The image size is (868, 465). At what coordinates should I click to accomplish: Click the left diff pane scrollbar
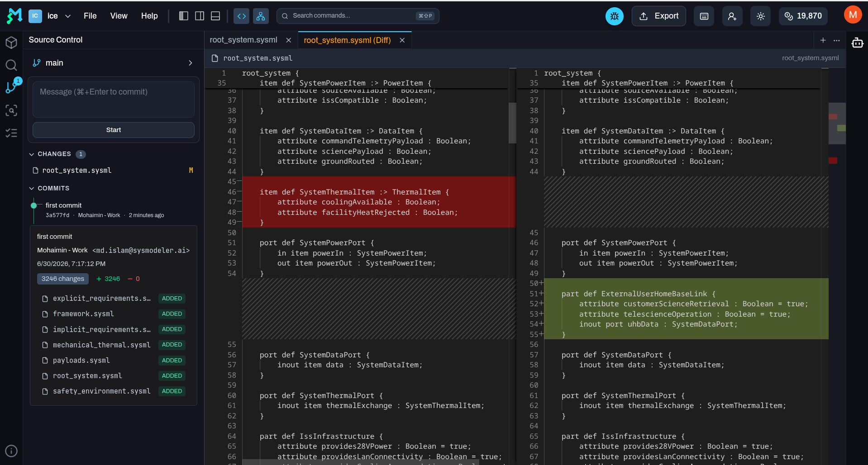tap(512, 123)
